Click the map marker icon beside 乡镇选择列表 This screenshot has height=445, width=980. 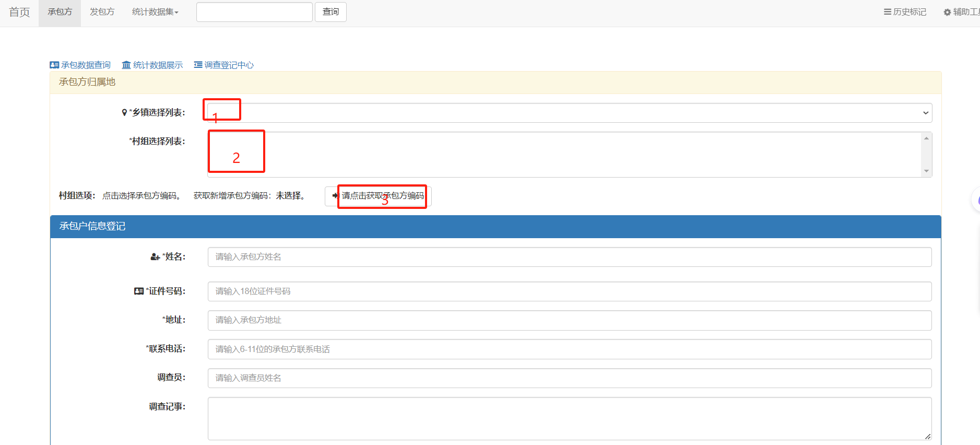(124, 112)
